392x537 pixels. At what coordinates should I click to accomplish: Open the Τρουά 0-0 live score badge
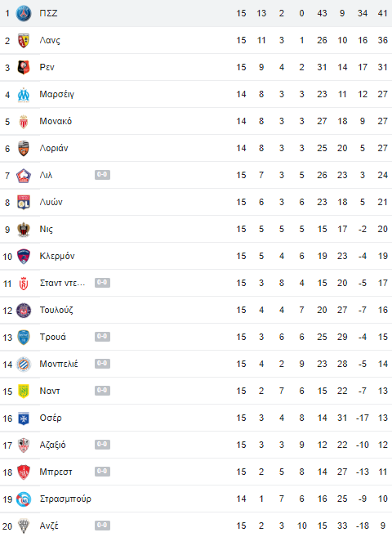click(x=102, y=337)
